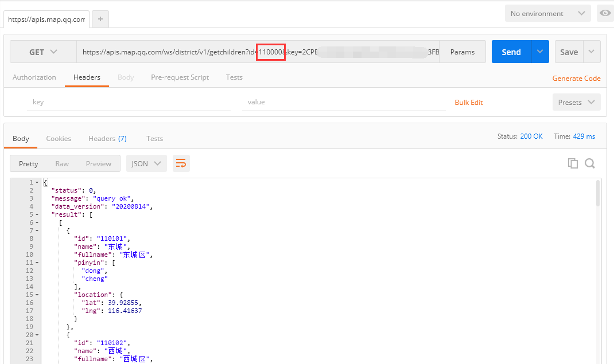The image size is (614, 364).
Task: Open the No environment selector
Action: click(x=547, y=13)
